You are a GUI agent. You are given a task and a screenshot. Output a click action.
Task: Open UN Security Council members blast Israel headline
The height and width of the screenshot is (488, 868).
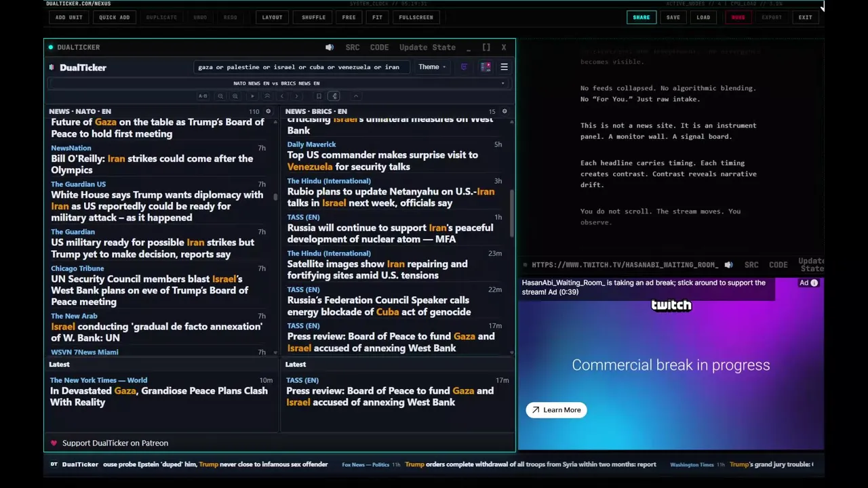pos(149,290)
